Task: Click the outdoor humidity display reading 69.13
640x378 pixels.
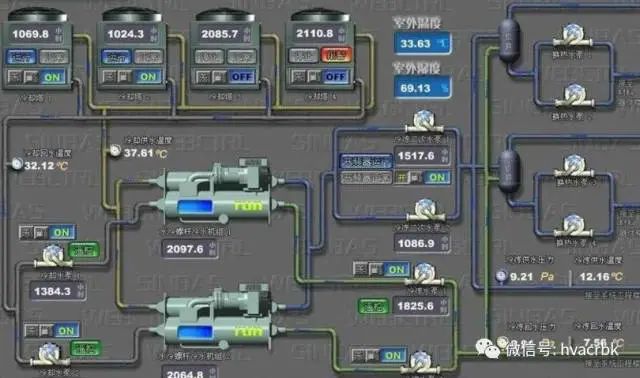Action: [423, 88]
